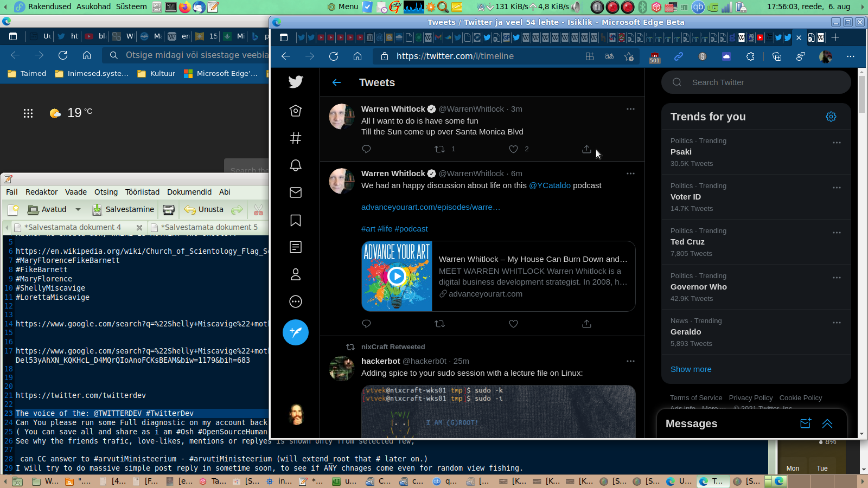Open more options on the podcast tweet

pyautogui.click(x=630, y=174)
